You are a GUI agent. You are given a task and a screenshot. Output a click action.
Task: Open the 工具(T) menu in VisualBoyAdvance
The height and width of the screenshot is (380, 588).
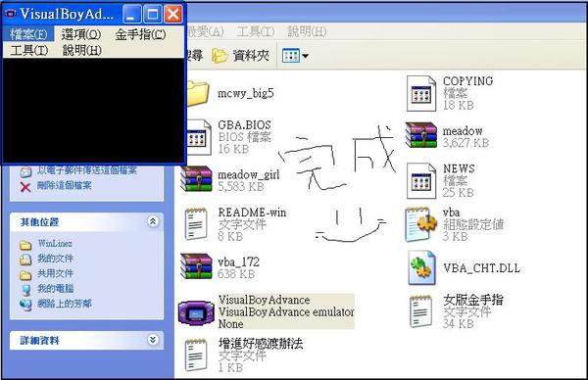coord(29,50)
